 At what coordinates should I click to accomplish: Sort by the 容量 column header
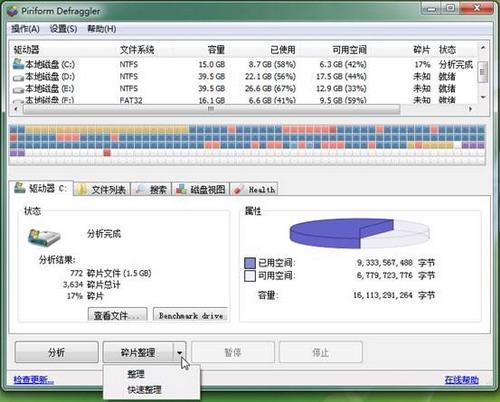click(x=216, y=50)
